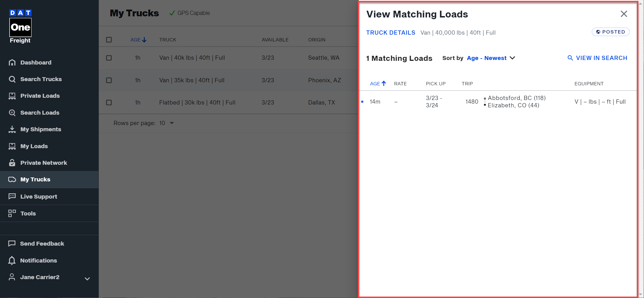This screenshot has width=644, height=298.
Task: Expand the Rows per page selector
Action: click(166, 123)
